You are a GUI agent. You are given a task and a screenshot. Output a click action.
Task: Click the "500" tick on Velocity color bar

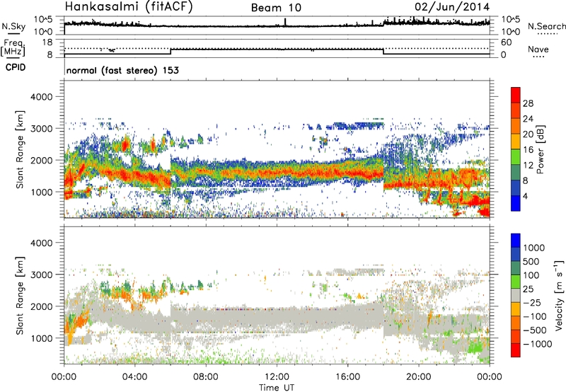click(x=531, y=261)
